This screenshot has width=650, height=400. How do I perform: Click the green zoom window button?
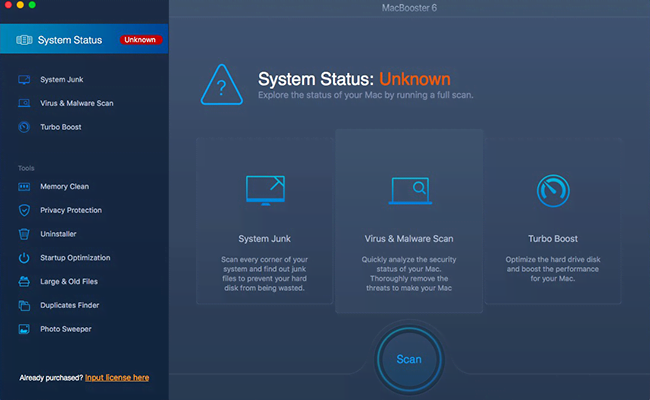coord(32,5)
